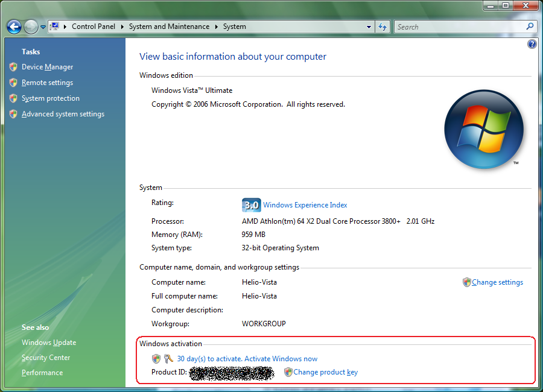Click shield icon beside Advanced system settings

pyautogui.click(x=13, y=114)
